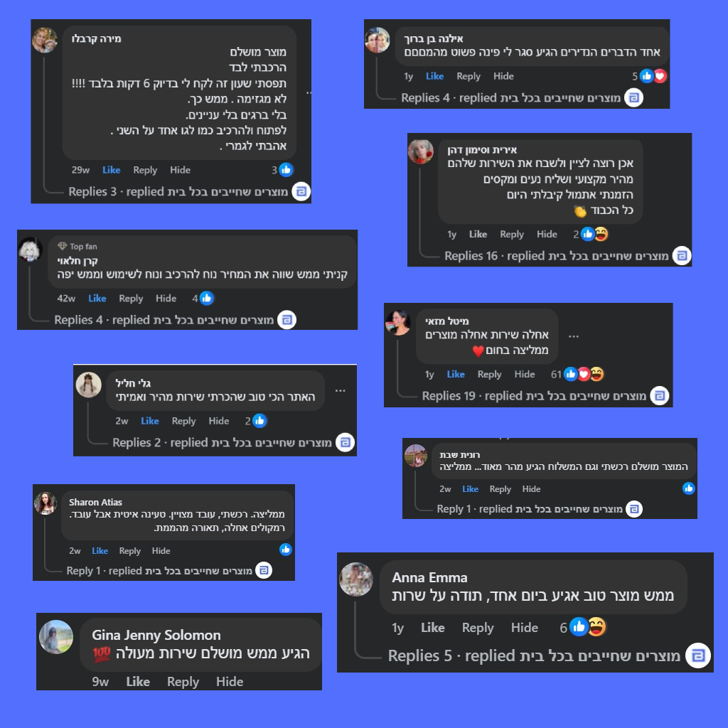
Task: Click the thumbs-up reaction on Anna Emma's comment
Action: click(579, 627)
